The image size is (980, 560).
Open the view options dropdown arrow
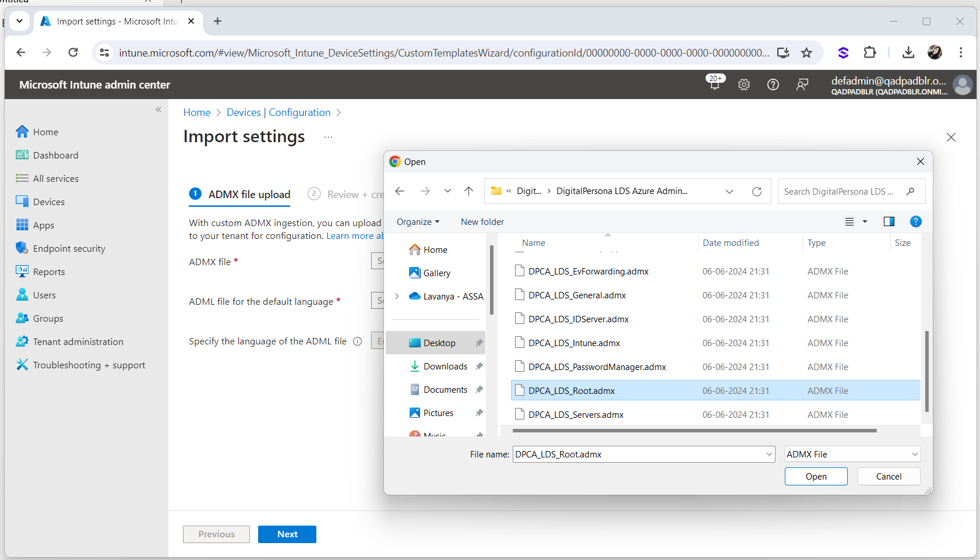865,221
